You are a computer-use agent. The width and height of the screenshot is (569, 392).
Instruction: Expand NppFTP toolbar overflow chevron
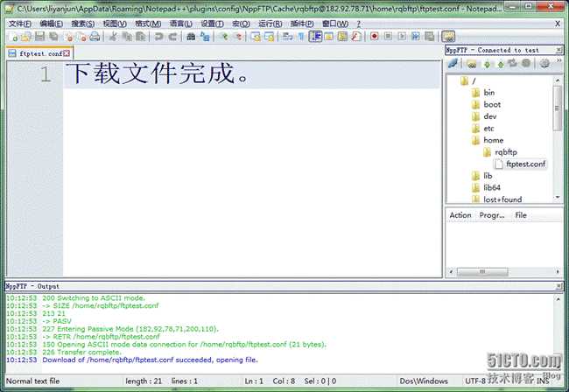pyautogui.click(x=559, y=60)
